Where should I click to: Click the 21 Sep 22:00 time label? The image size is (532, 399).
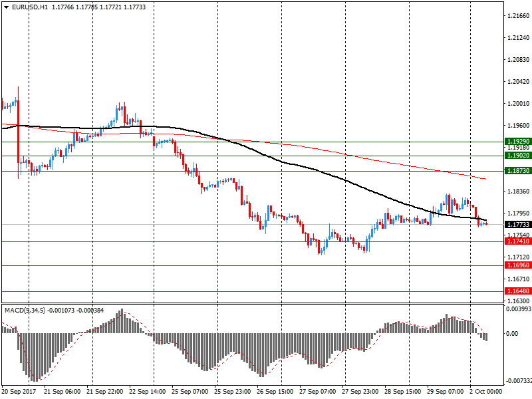click(x=105, y=392)
